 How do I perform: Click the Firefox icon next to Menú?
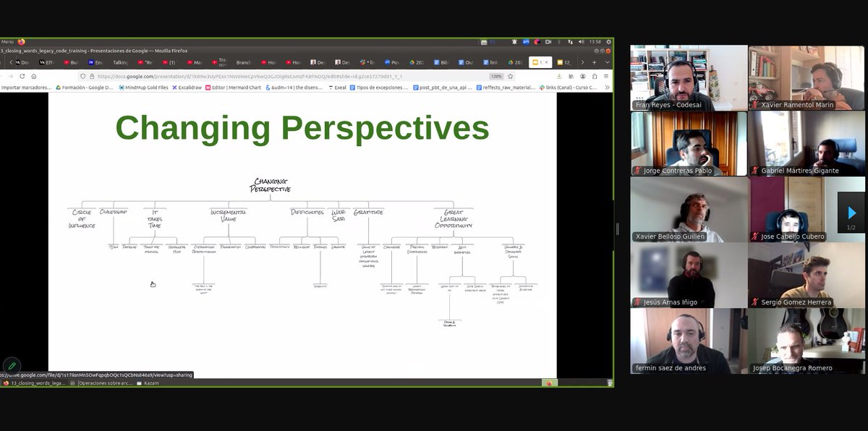coord(22,41)
